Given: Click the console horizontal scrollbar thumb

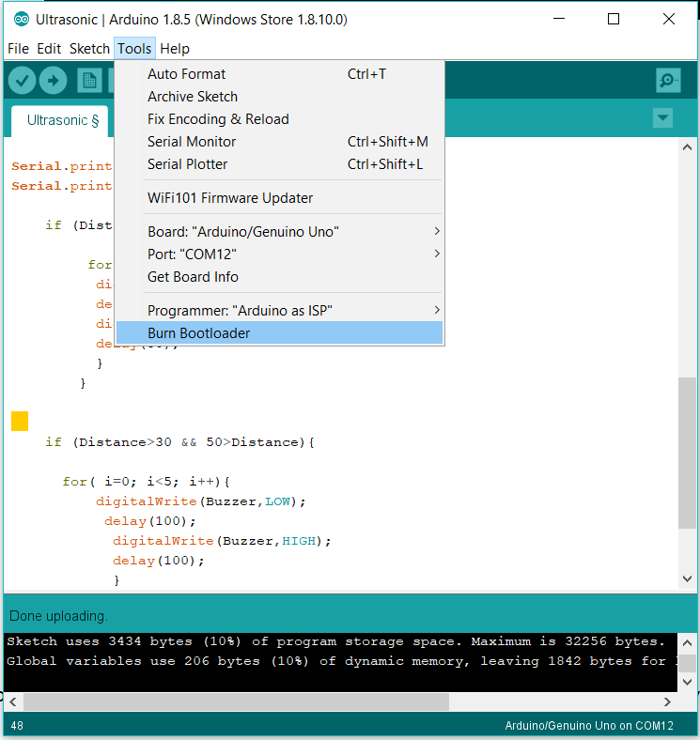Looking at the screenshot, I should [236, 702].
